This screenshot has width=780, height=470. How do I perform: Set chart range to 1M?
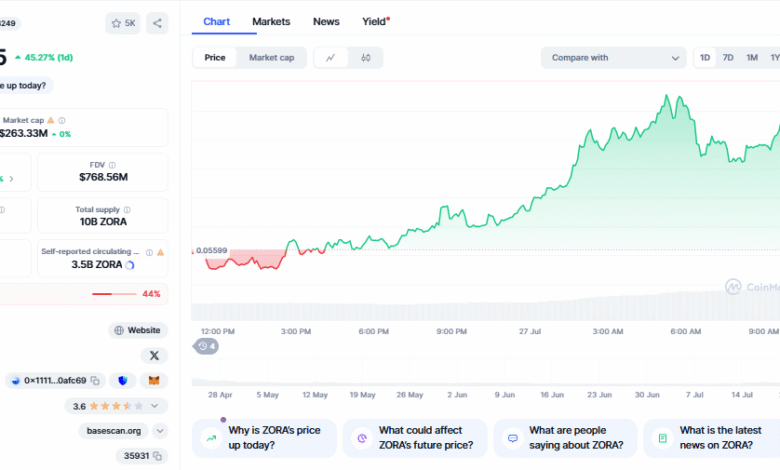click(752, 58)
